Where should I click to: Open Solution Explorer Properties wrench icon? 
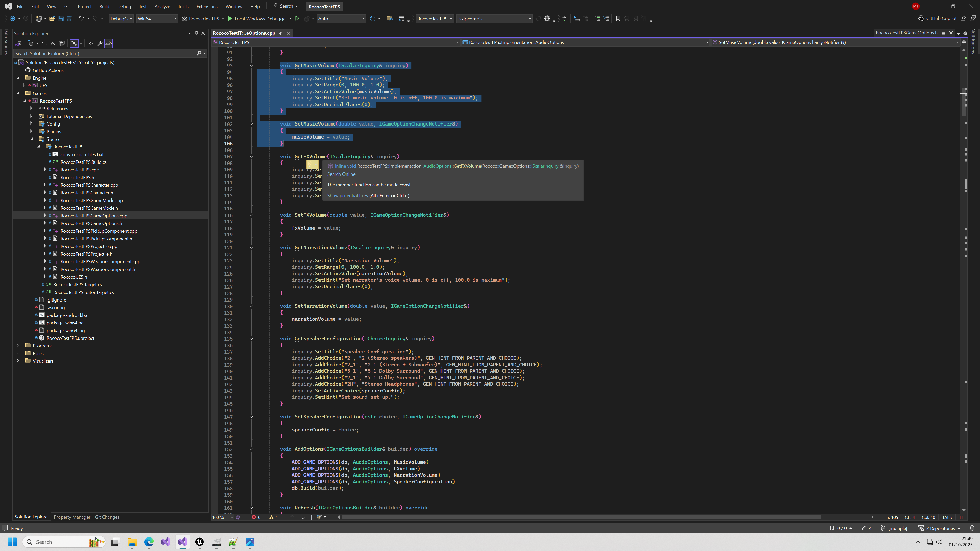pyautogui.click(x=100, y=43)
